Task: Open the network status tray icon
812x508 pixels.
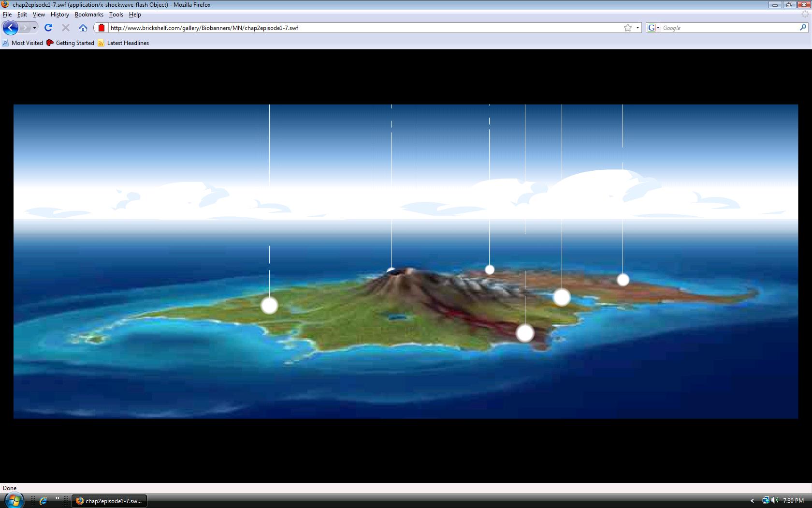Action: click(766, 501)
